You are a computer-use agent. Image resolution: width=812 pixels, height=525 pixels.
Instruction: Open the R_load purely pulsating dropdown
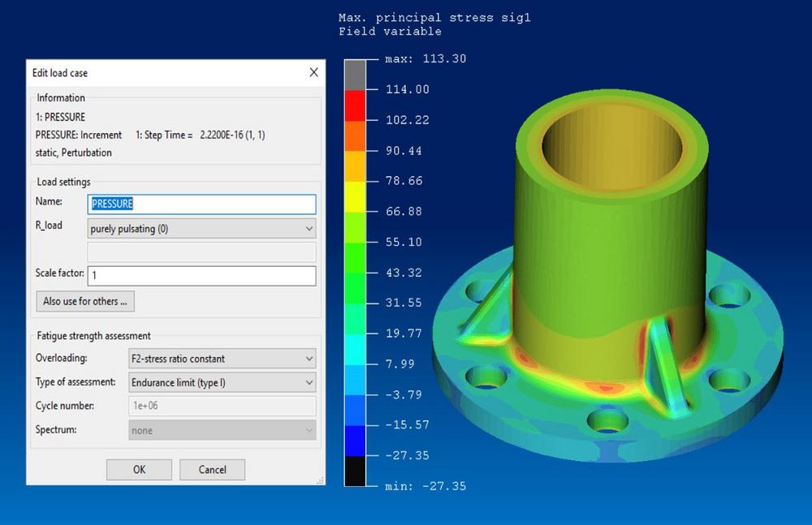point(201,229)
